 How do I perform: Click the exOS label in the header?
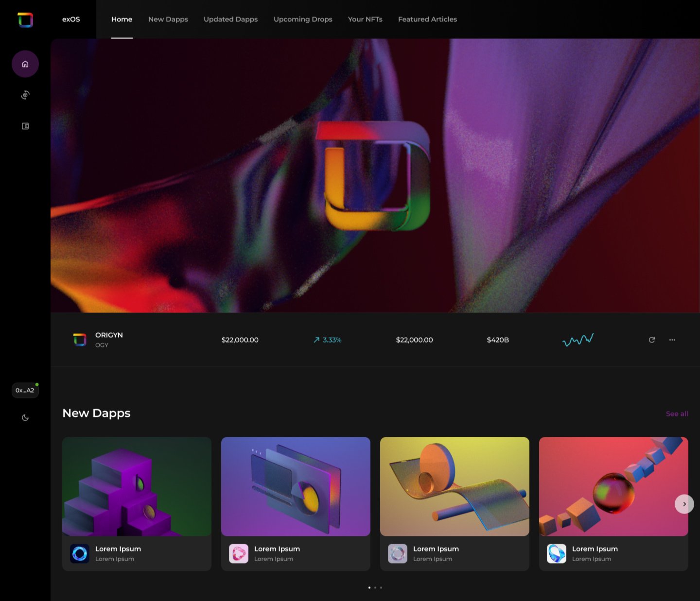pos(71,19)
